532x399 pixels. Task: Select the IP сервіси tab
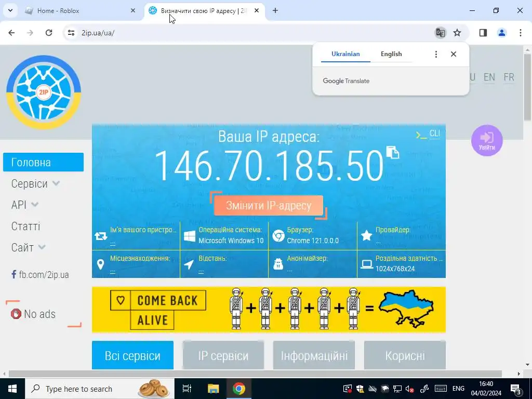coord(223,355)
